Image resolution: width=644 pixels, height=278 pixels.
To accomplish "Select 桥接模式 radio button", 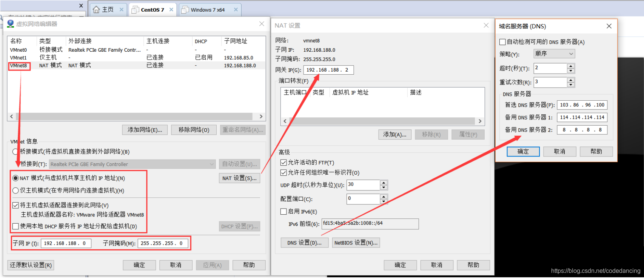I will [15, 152].
